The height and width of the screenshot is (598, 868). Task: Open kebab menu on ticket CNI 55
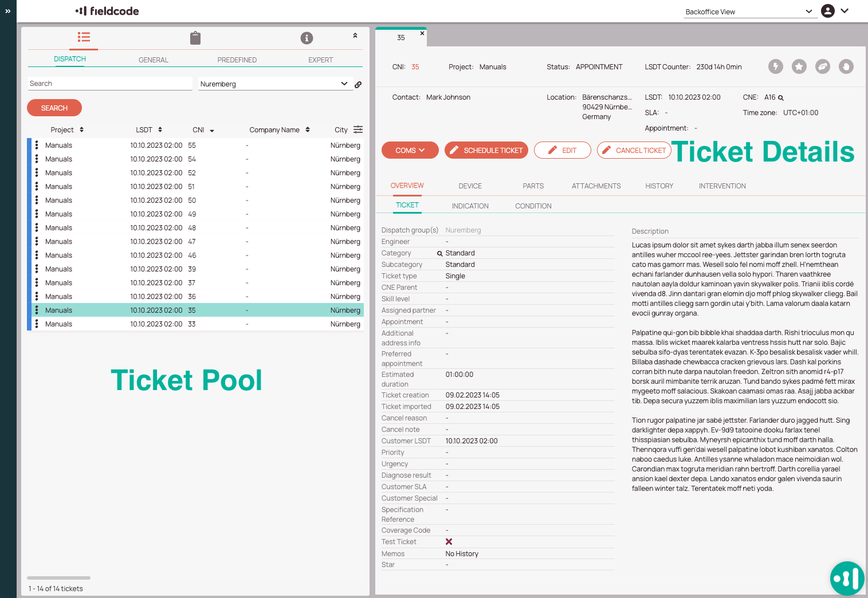point(36,145)
